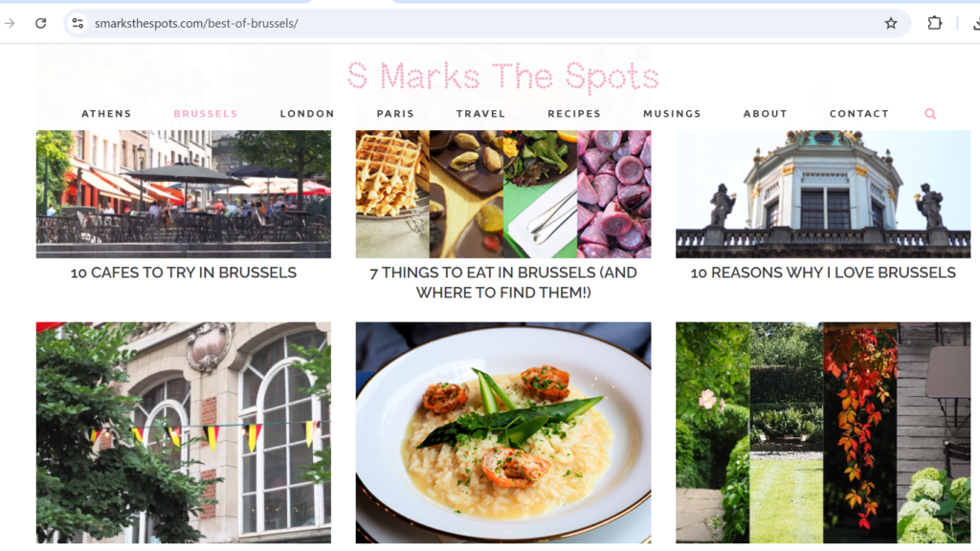Open the Athens menu item

coord(106,114)
